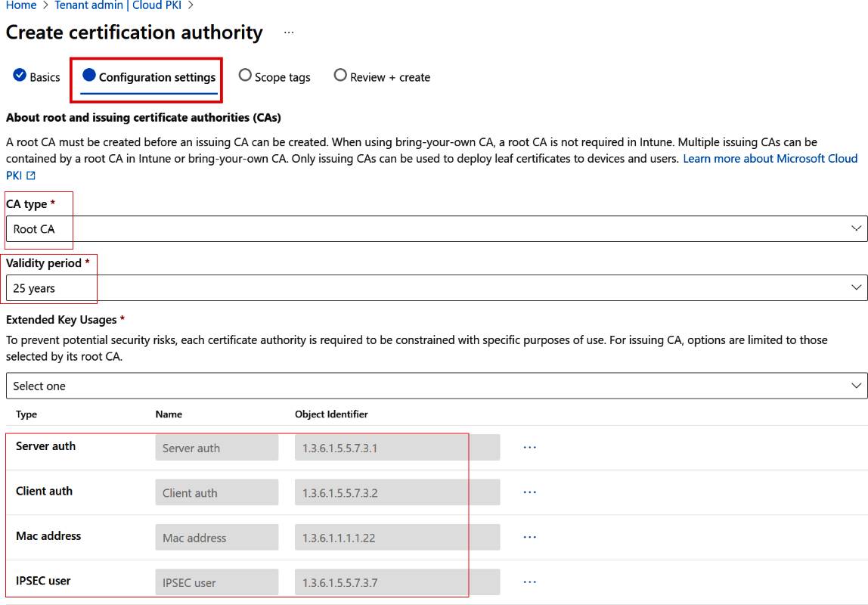Image resolution: width=868 pixels, height=605 pixels.
Task: Select the Configuration settings tab label
Action: [x=157, y=77]
